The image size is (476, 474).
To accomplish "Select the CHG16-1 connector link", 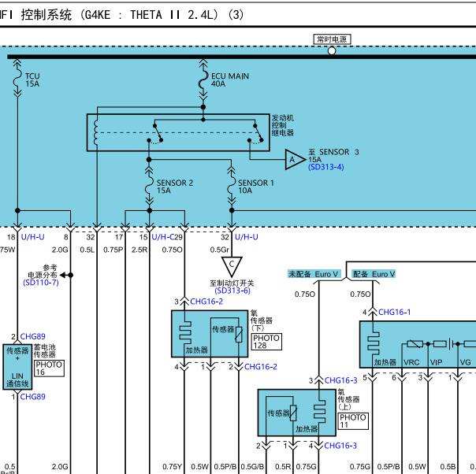I will coord(394,312).
